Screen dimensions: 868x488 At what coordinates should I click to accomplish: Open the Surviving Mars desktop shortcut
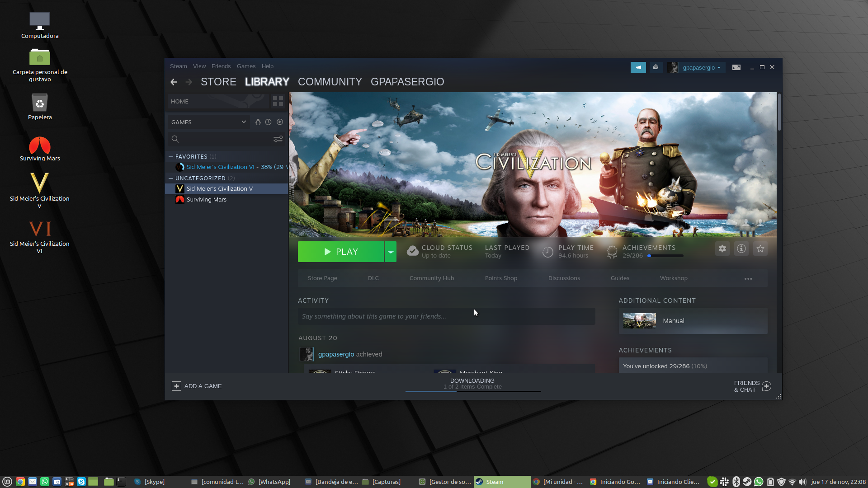pos(40,149)
